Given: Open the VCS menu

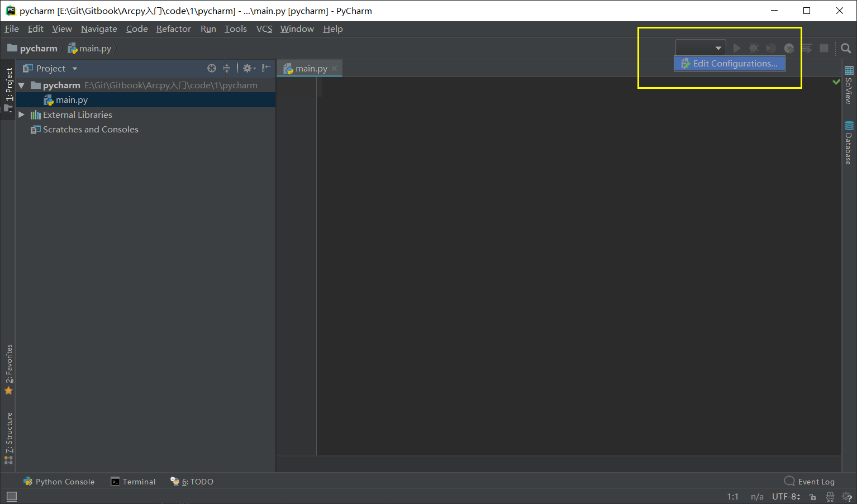Looking at the screenshot, I should point(264,29).
